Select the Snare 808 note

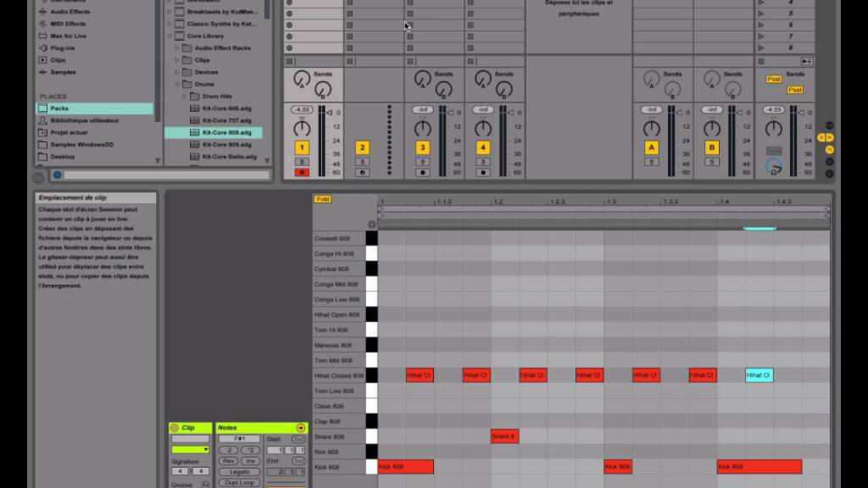[504, 436]
